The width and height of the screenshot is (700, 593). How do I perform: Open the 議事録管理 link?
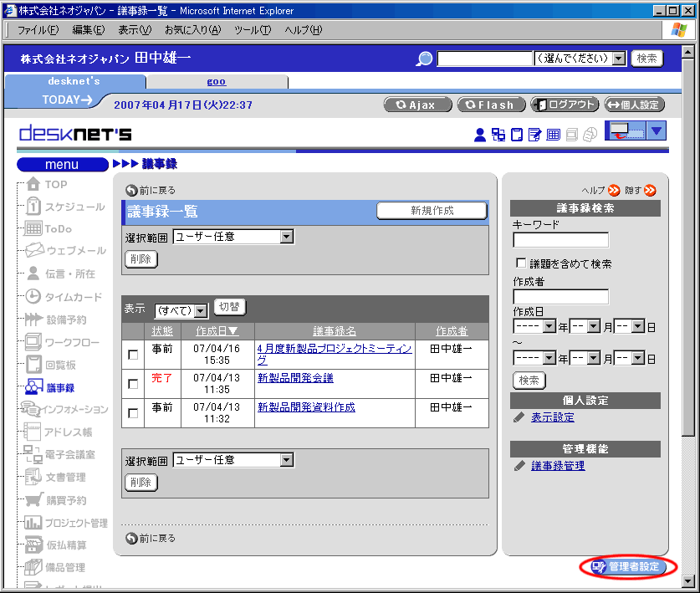point(558,466)
